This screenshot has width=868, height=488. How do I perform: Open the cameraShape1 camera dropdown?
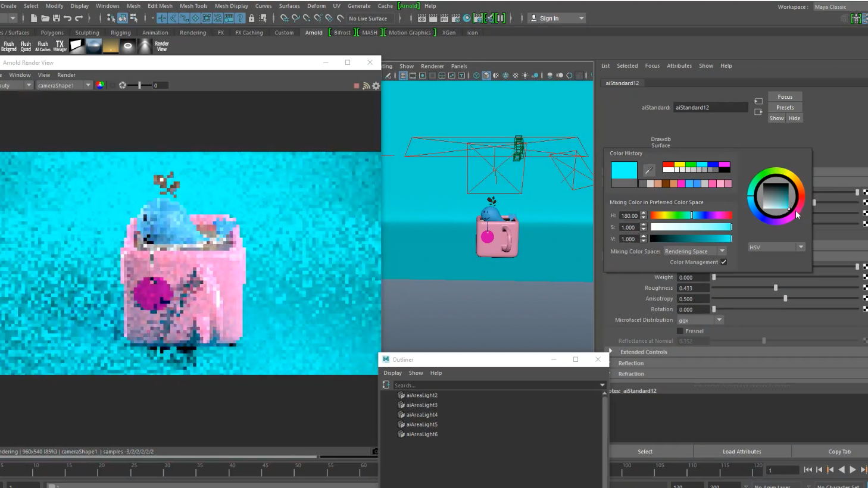[x=64, y=85]
